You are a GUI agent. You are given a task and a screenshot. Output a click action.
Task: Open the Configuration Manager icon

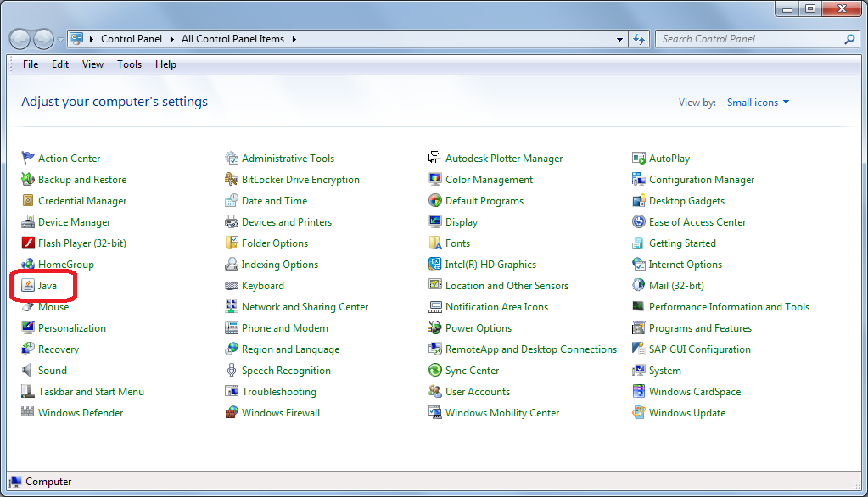(639, 179)
